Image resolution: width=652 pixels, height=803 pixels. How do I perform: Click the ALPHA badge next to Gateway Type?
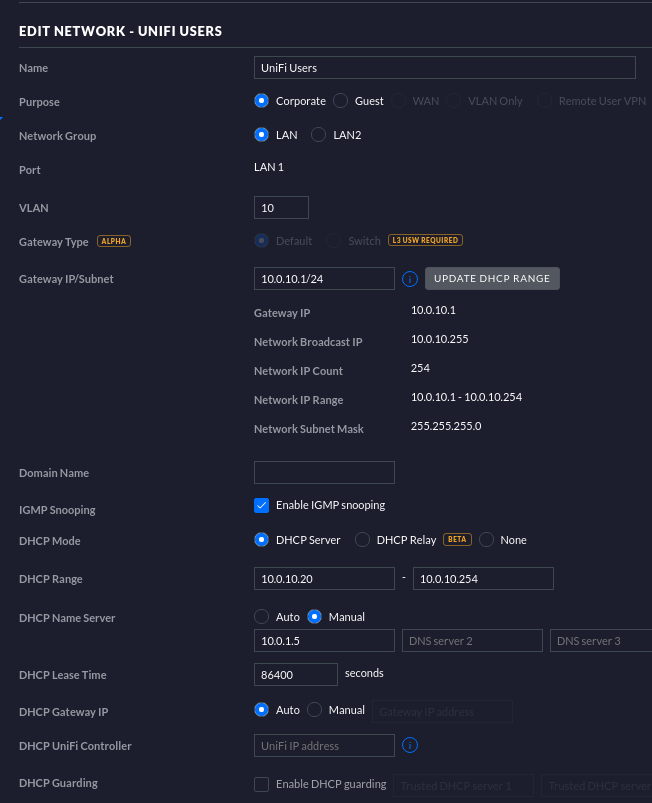click(114, 241)
